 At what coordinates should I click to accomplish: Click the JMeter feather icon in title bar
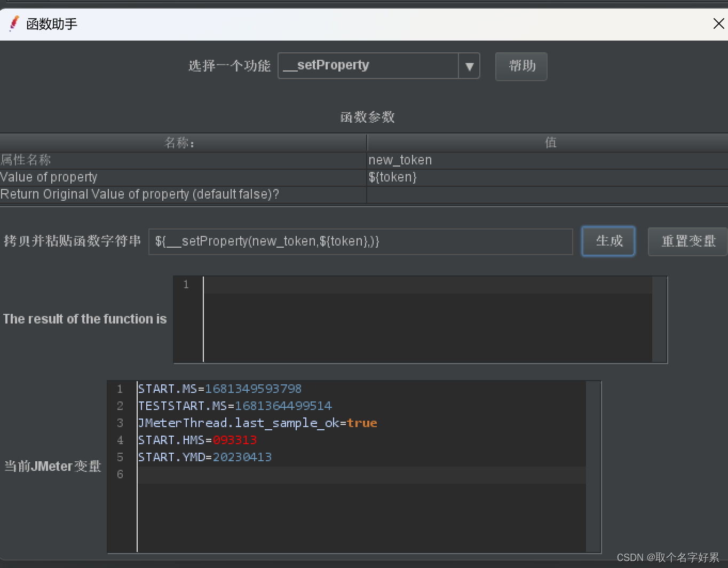[13, 23]
